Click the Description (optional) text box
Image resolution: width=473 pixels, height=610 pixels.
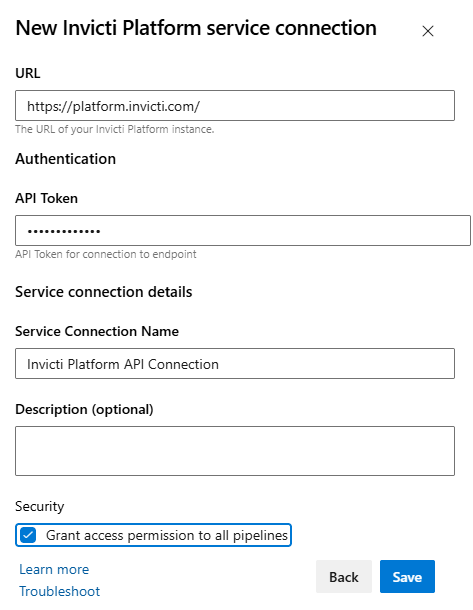tap(235, 451)
